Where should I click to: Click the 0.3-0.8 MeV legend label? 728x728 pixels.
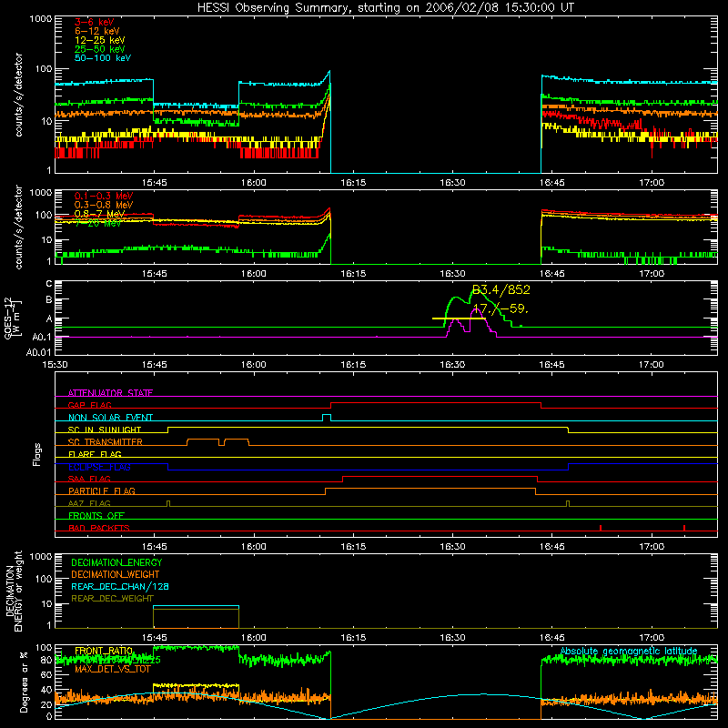(104, 205)
